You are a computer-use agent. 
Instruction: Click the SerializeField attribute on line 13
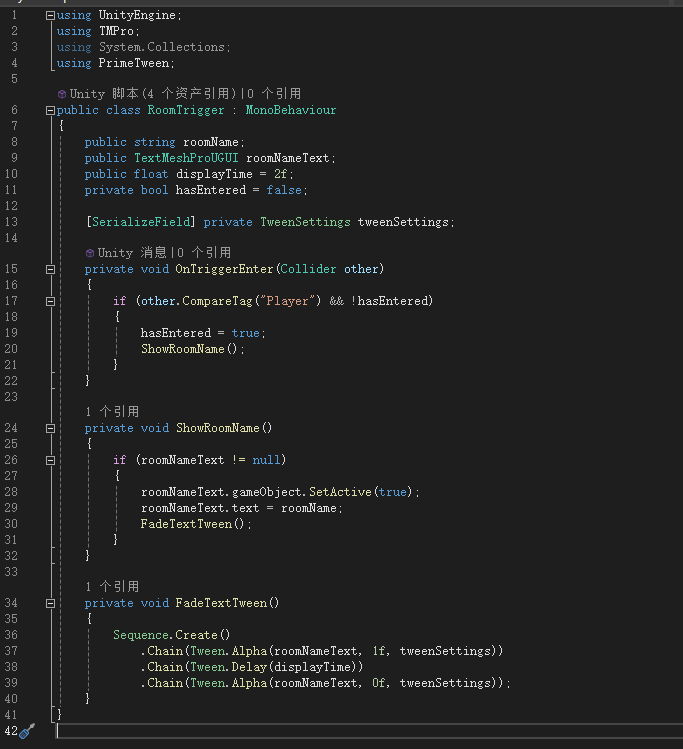pyautogui.click(x=141, y=222)
